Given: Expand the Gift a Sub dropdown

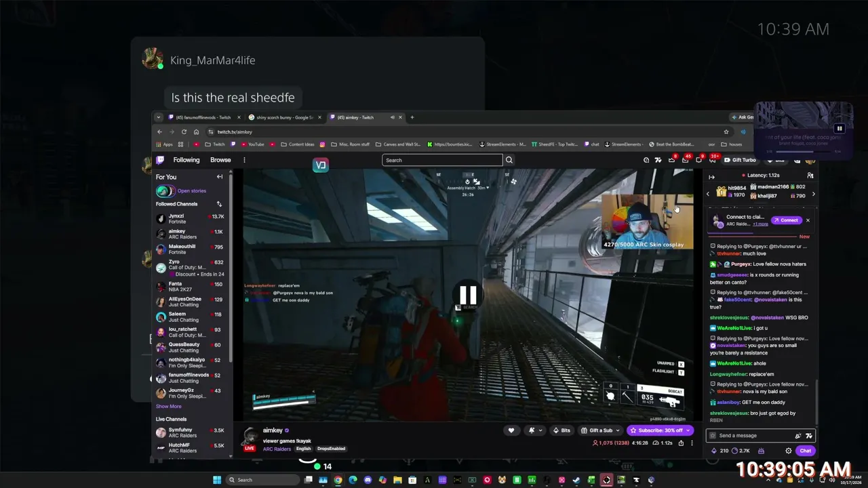Looking at the screenshot, I should [x=616, y=430].
